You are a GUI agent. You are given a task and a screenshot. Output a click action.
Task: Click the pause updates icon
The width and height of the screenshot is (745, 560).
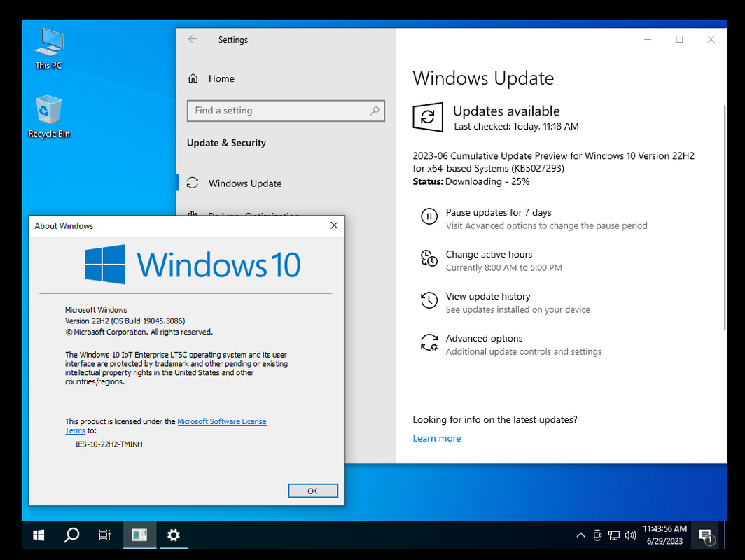429,216
